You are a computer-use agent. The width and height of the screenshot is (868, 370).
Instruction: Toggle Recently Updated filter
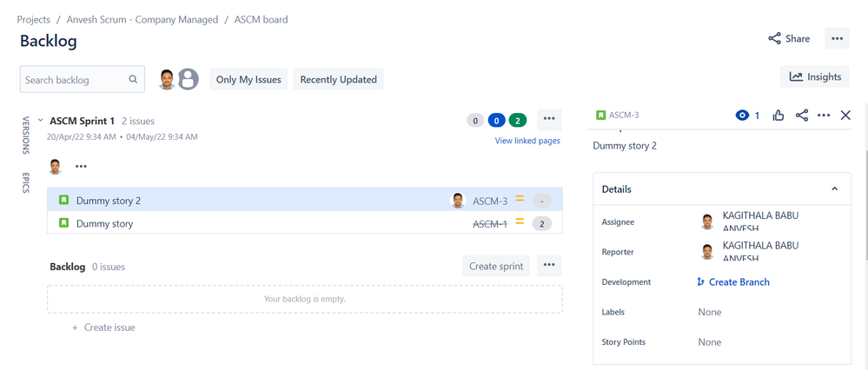[x=338, y=80]
